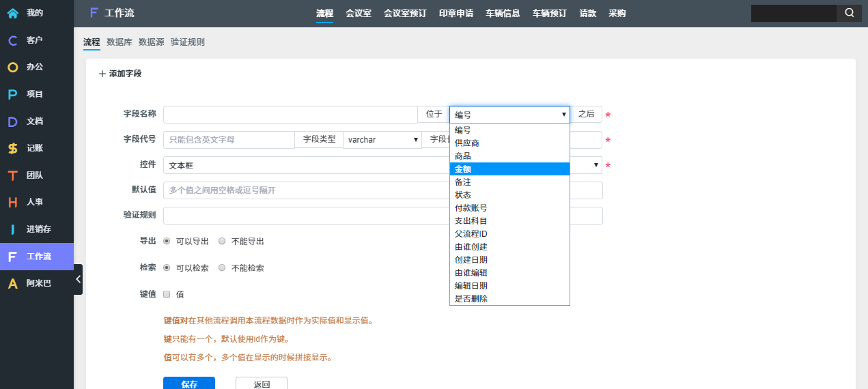
Task: Click the home icon for 我的
Action: click(12, 13)
